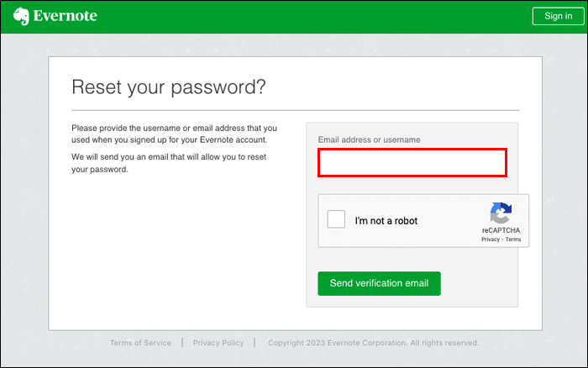588x368 pixels.
Task: Click the Evernote wordmark in header
Action: 66,16
